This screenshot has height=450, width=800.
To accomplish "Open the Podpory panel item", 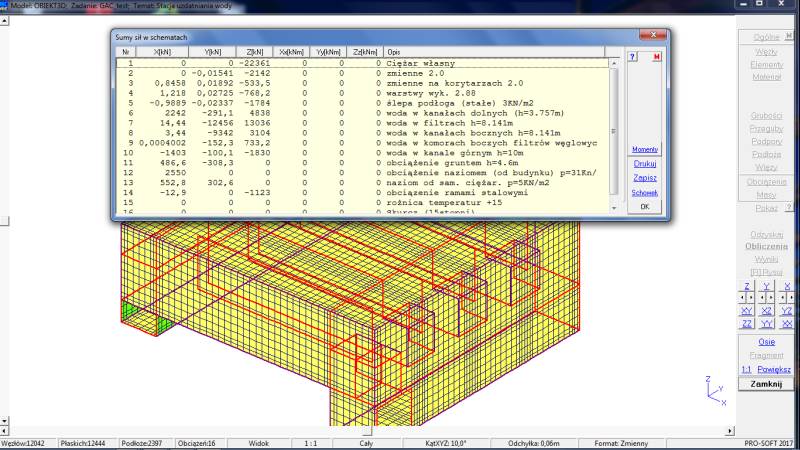I will pos(766,141).
